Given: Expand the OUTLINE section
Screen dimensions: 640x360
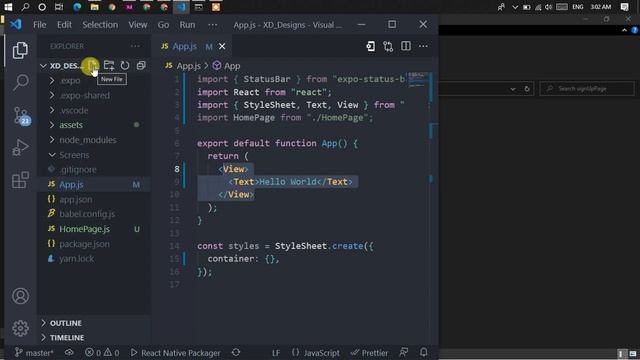Looking at the screenshot, I should tap(94, 323).
